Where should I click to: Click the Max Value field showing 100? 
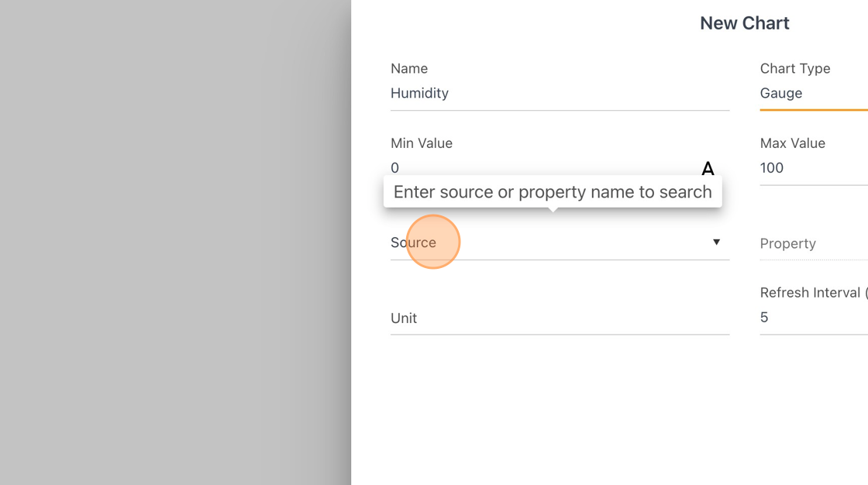tap(814, 168)
